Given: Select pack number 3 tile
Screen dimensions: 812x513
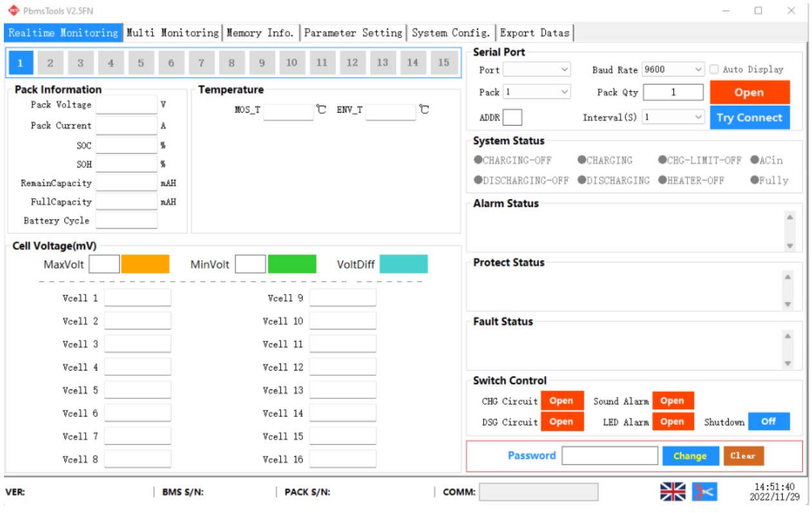Looking at the screenshot, I should pos(81,63).
